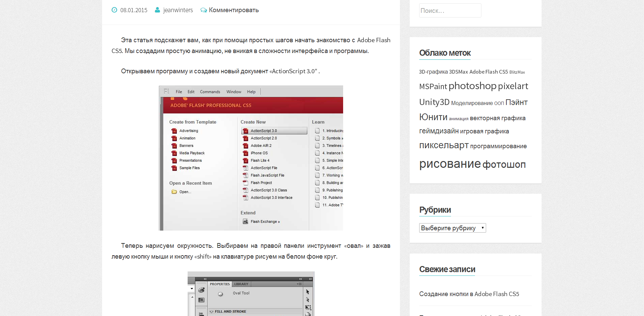Open the small black dropdown arrow beside the palette
The width and height of the screenshot is (644, 316).
tap(192, 289)
